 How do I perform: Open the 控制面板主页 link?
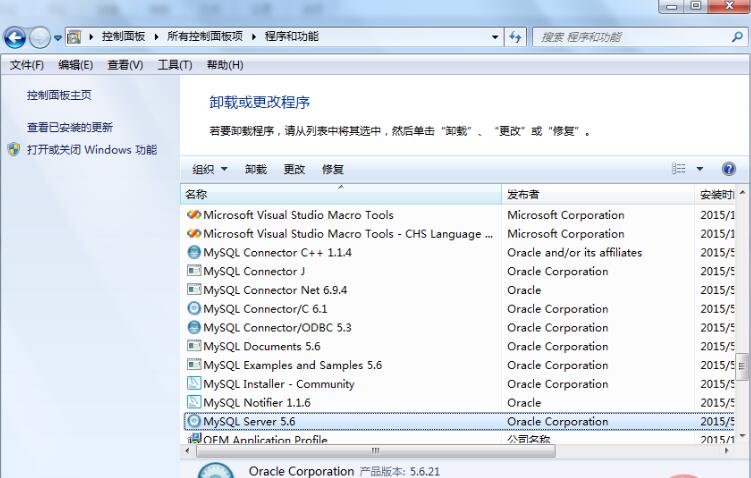(59, 95)
